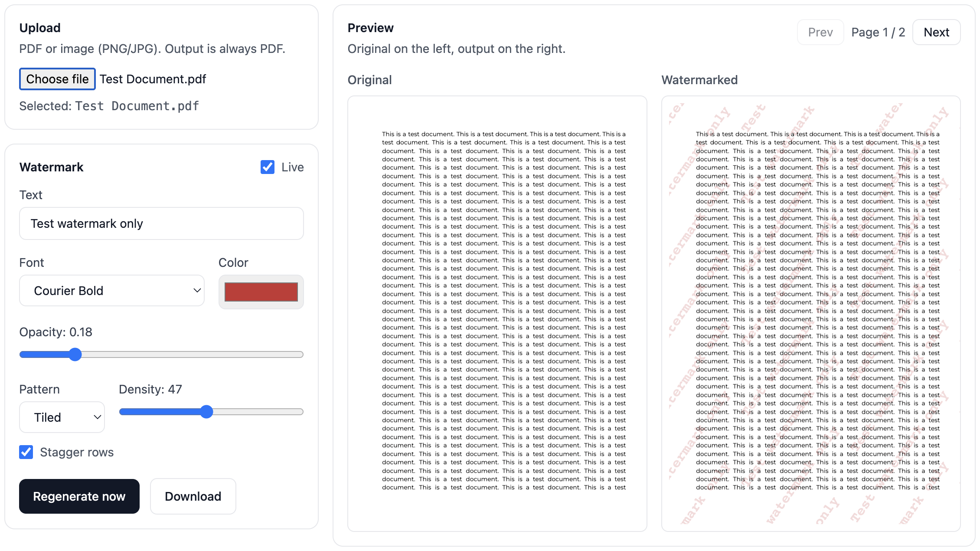This screenshot has width=980, height=551.
Task: Click Download to save the watermarked PDF
Action: (x=193, y=496)
